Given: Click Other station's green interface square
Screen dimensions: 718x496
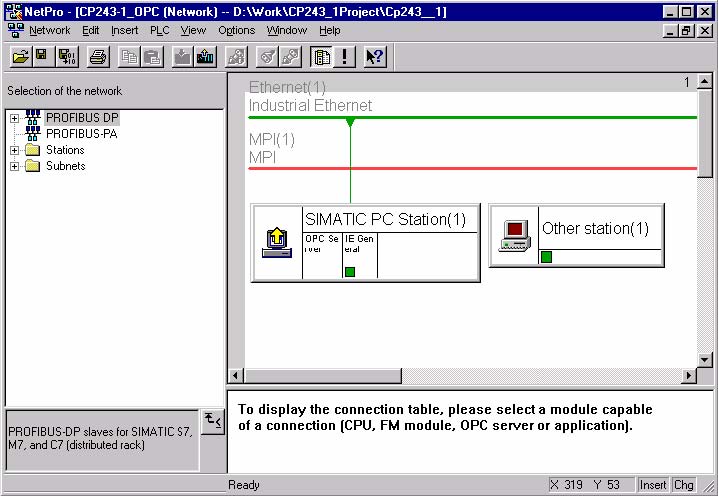Looking at the screenshot, I should [546, 257].
